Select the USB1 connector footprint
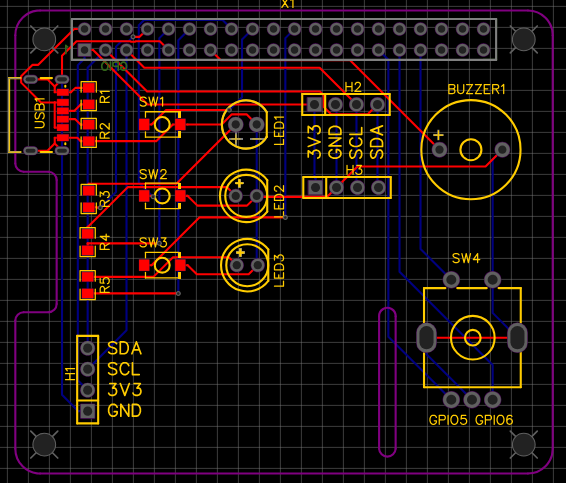This screenshot has width=566, height=483. [x=39, y=115]
